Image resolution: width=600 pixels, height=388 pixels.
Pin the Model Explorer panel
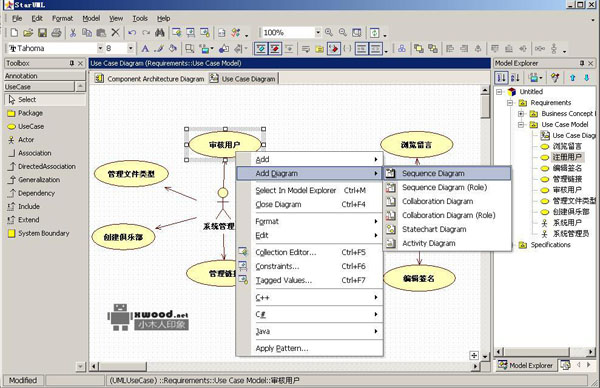582,63
